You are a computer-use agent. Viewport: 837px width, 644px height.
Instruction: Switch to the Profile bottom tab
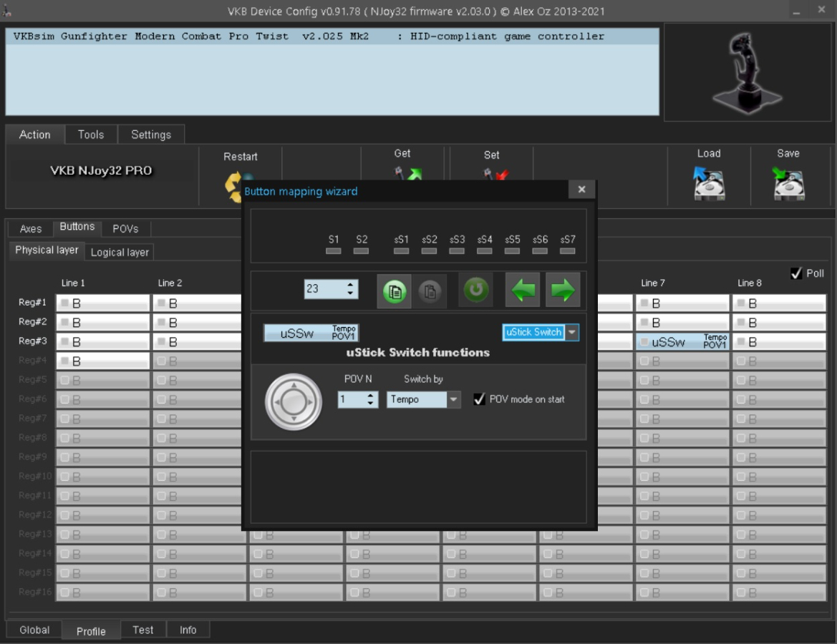pyautogui.click(x=91, y=631)
